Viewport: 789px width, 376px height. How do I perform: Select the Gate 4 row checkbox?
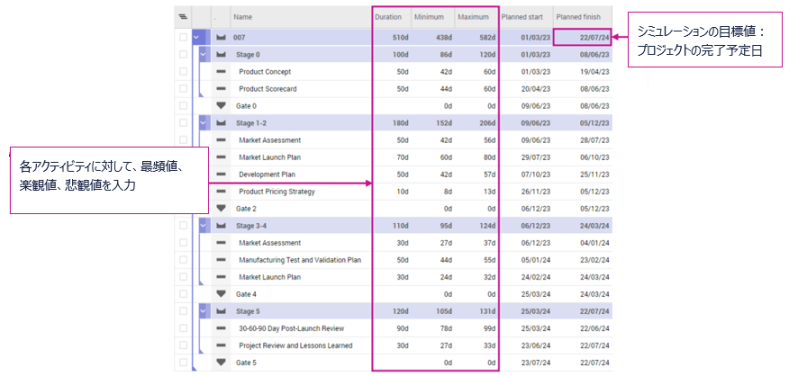click(183, 294)
